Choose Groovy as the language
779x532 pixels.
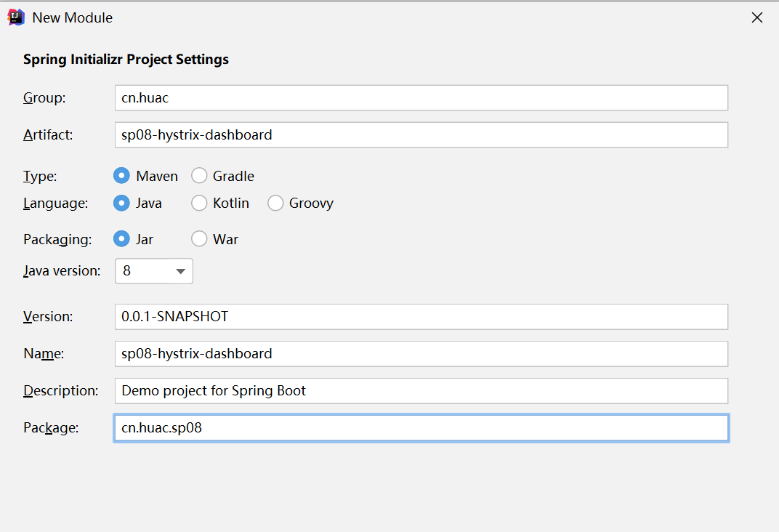coord(275,203)
